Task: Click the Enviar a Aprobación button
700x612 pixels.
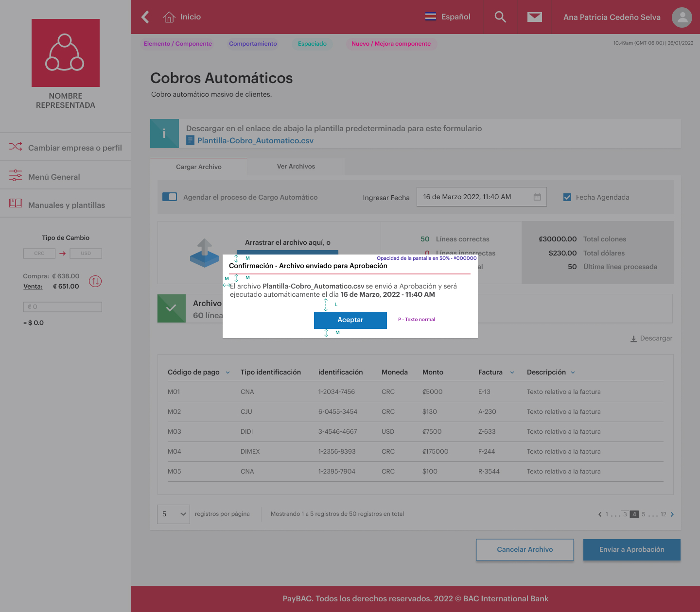Action: point(631,549)
